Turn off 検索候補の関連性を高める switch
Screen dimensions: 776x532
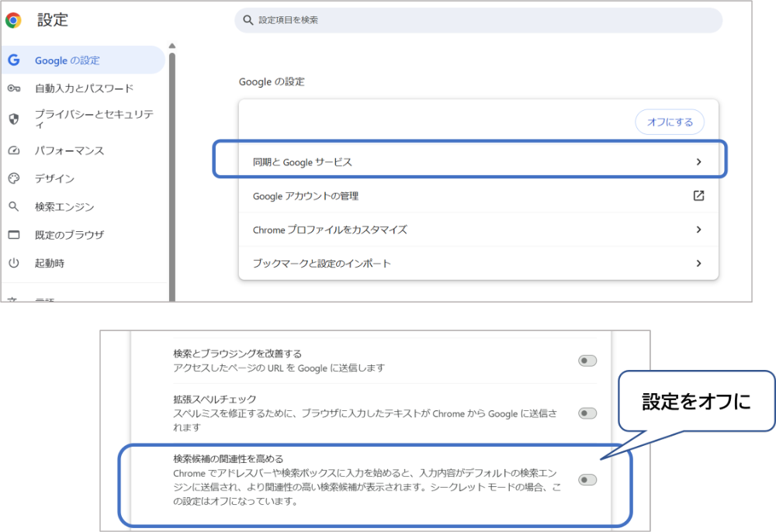pyautogui.click(x=587, y=479)
